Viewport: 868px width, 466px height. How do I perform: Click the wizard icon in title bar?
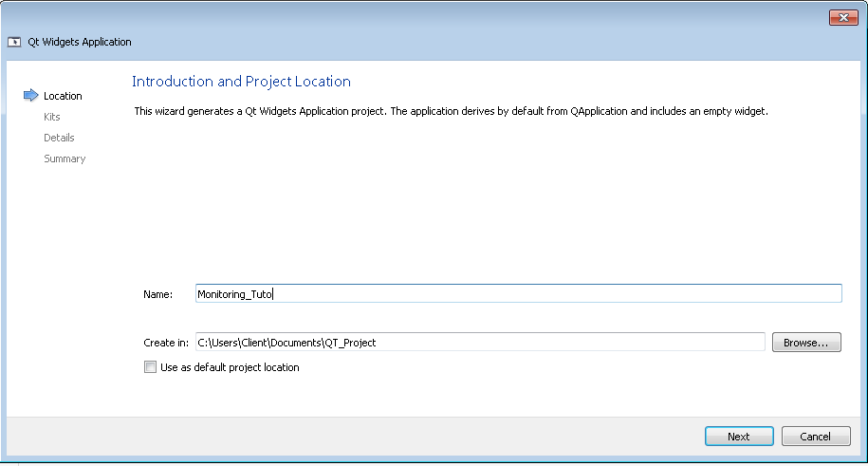click(14, 42)
